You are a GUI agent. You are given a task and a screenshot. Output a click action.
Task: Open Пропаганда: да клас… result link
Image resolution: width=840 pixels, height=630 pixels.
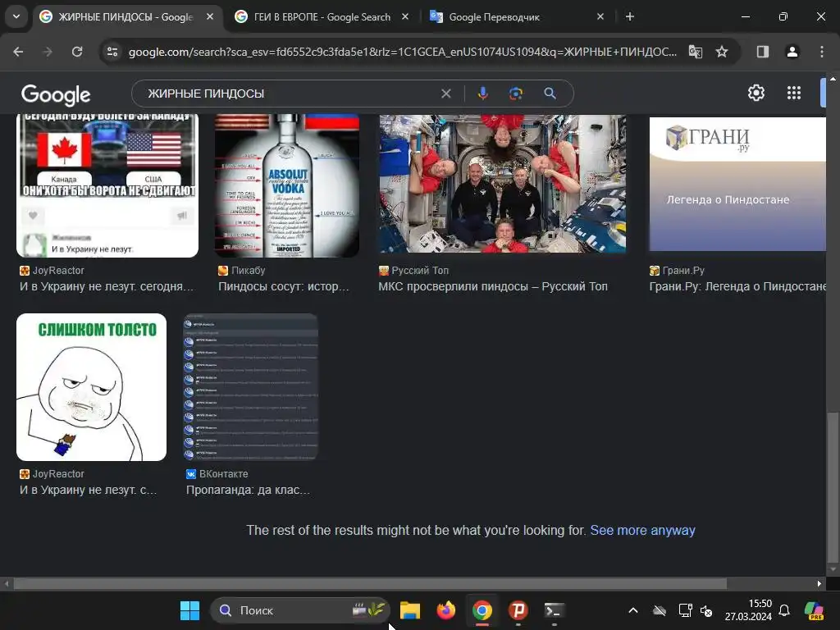point(248,491)
